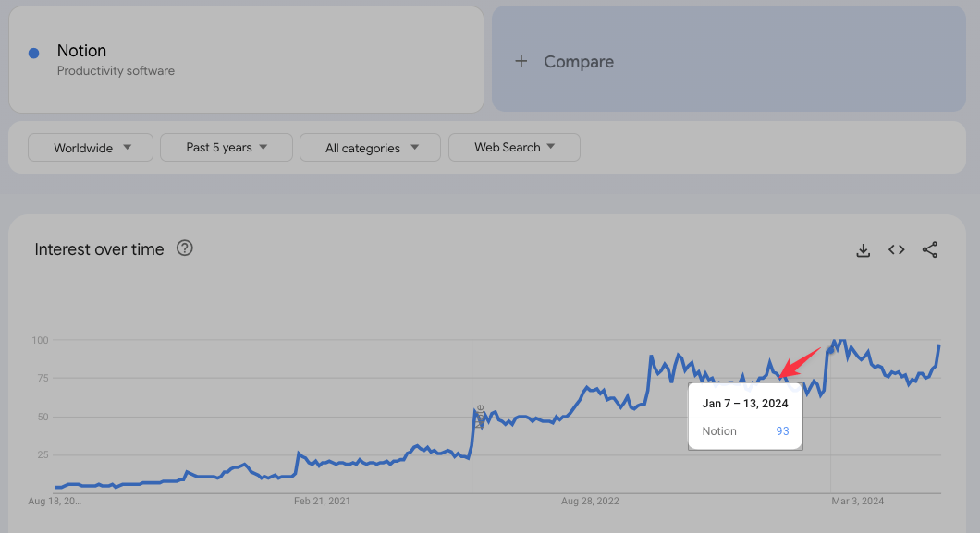Open the Worldwide region selector

coord(90,147)
